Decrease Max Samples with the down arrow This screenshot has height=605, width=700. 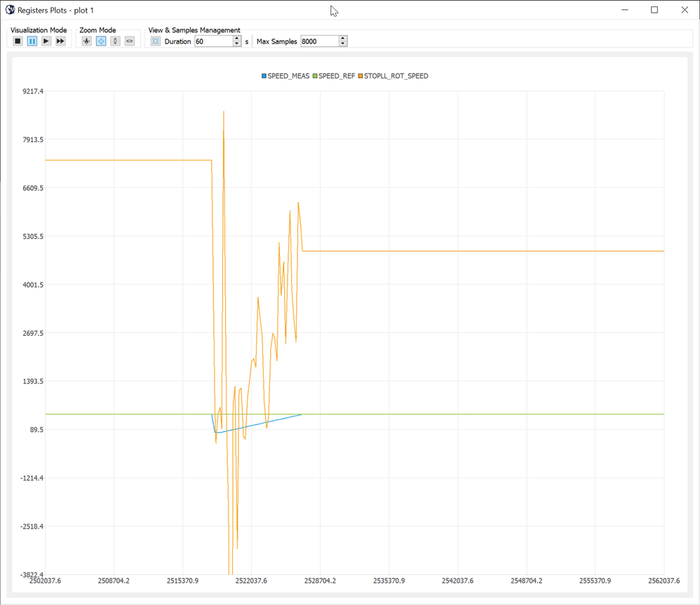click(x=343, y=43)
